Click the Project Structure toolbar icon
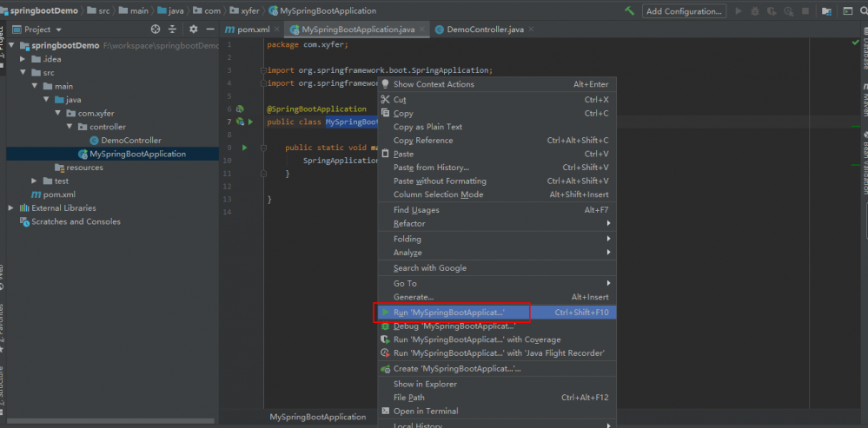This screenshot has width=868, height=428. 825,11
